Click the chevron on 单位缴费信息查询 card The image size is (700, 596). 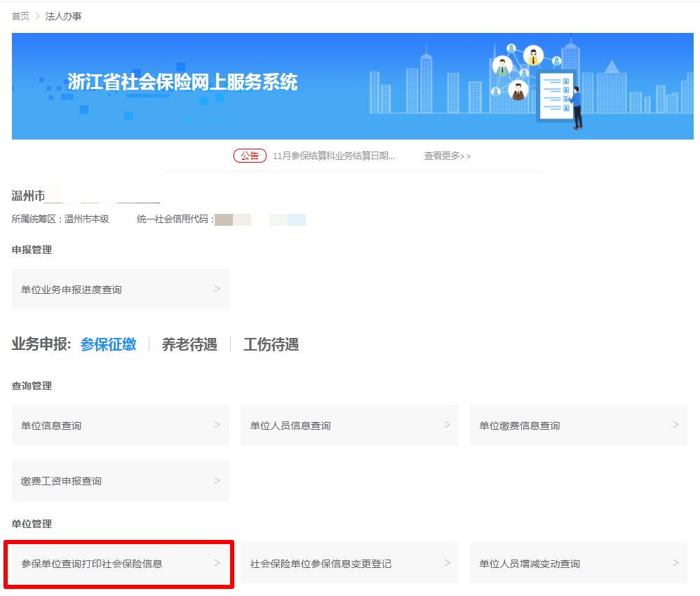point(675,425)
